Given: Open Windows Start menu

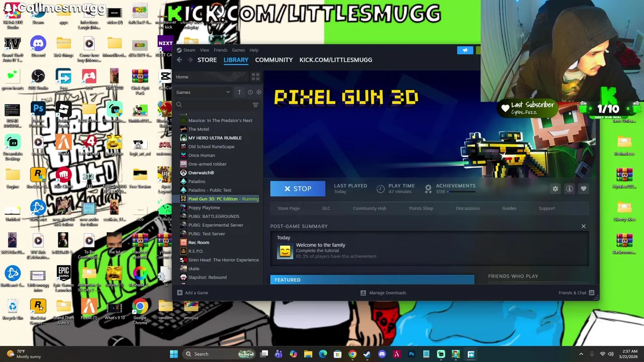Looking at the screenshot, I should click(174, 354).
